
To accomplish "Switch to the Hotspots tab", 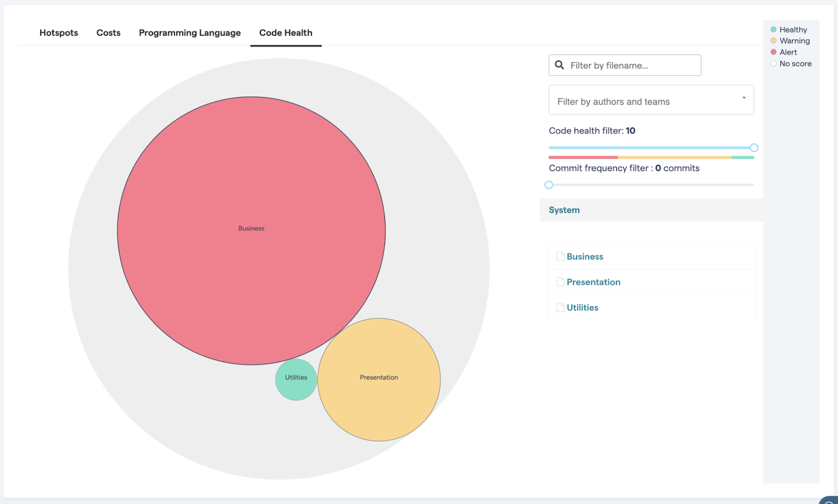I will coord(58,32).
